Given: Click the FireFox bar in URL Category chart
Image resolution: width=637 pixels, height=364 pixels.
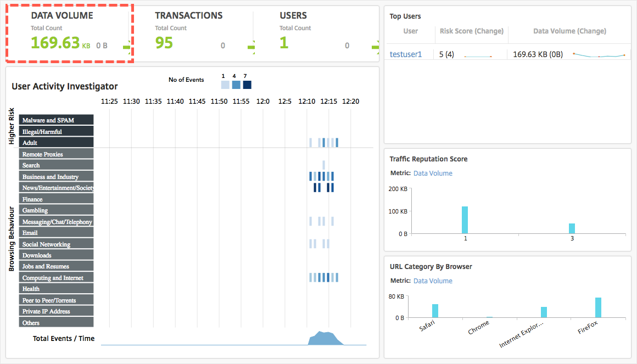Looking at the screenshot, I should (x=598, y=306).
